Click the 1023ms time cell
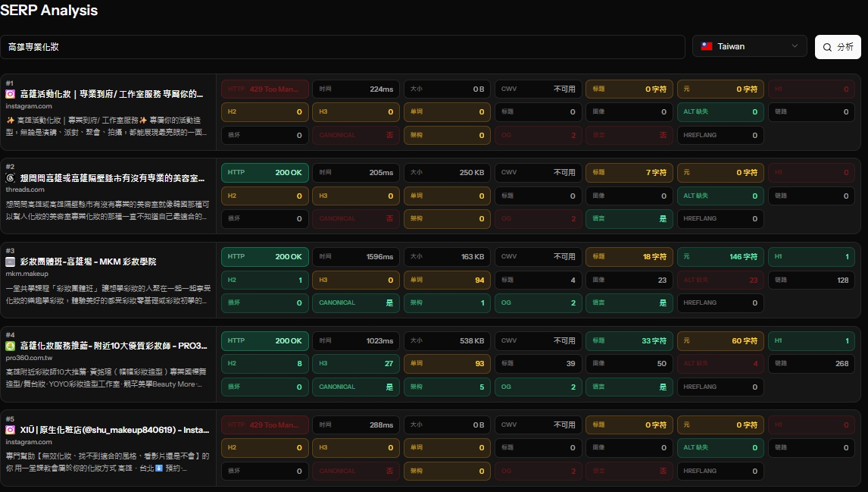868x492 pixels. tap(356, 340)
